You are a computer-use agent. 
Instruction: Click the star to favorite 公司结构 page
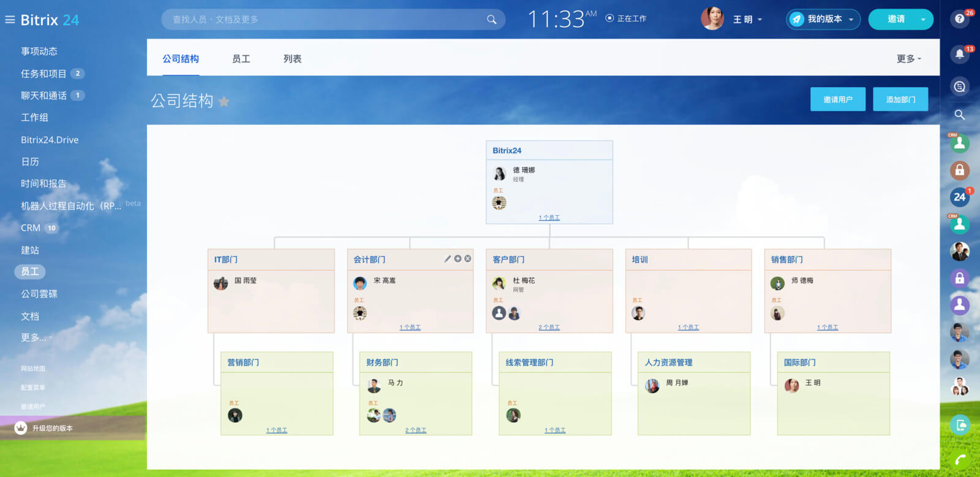click(x=224, y=101)
